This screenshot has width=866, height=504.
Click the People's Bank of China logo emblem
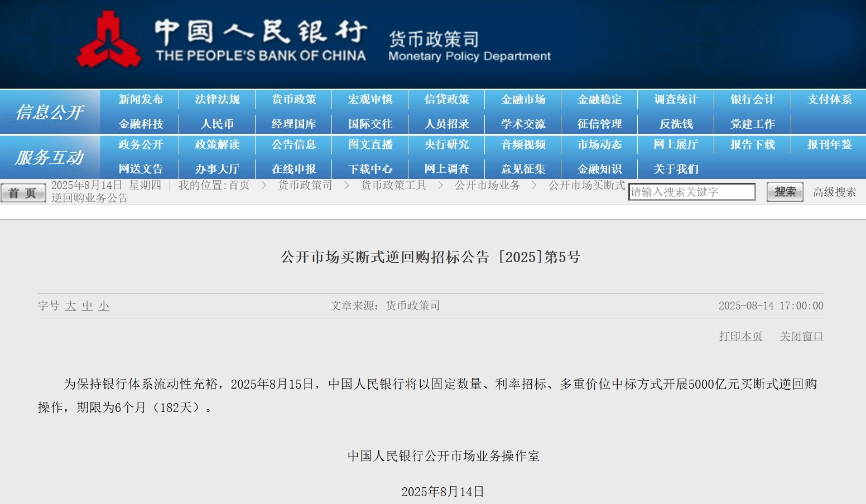pyautogui.click(x=108, y=40)
